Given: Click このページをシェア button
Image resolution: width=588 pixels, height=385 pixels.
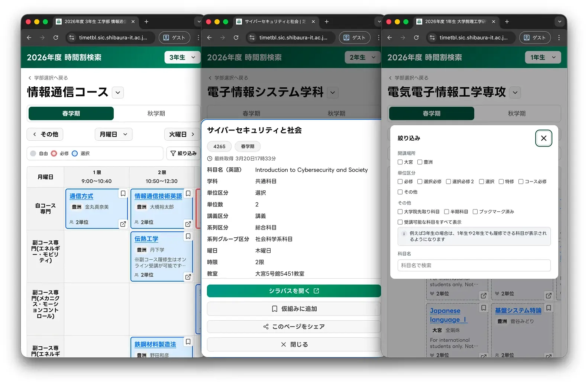Looking at the screenshot, I should point(294,327).
